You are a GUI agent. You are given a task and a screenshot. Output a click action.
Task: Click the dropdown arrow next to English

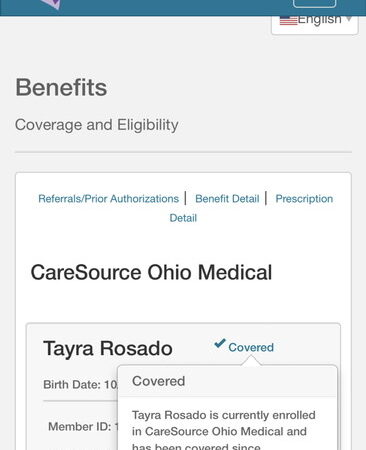click(349, 19)
